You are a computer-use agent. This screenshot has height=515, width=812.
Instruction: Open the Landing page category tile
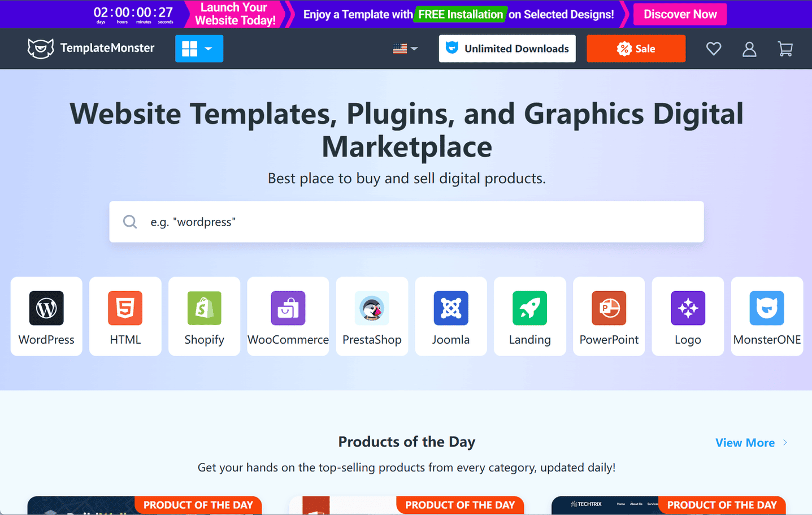(530, 317)
